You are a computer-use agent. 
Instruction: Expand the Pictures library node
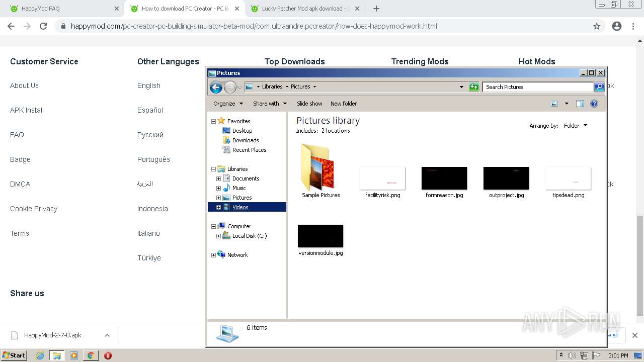(218, 198)
